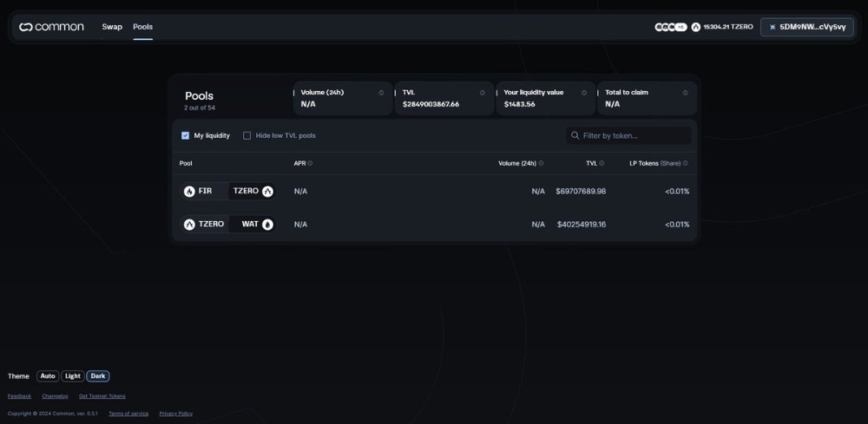The image size is (868, 424).
Task: Show info for Your liquidity value card
Action: 584,93
